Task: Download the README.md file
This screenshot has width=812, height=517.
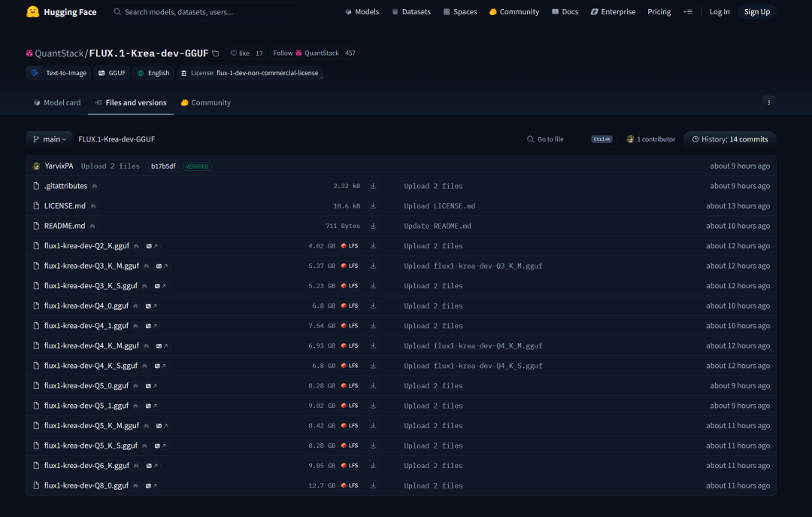Action: click(x=373, y=226)
